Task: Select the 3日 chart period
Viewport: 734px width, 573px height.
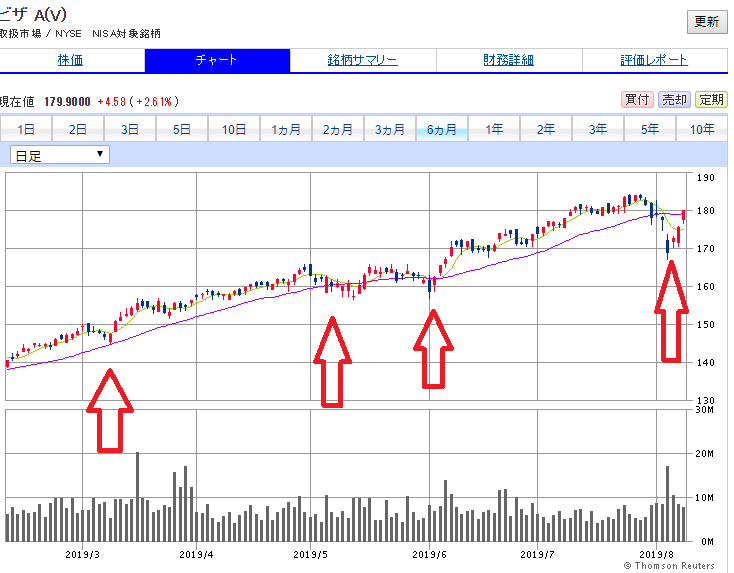Action: (x=130, y=129)
